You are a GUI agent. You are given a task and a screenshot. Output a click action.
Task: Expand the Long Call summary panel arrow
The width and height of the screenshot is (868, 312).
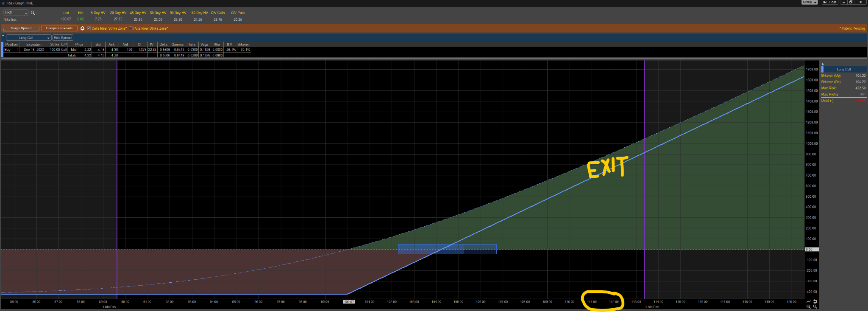point(823,64)
